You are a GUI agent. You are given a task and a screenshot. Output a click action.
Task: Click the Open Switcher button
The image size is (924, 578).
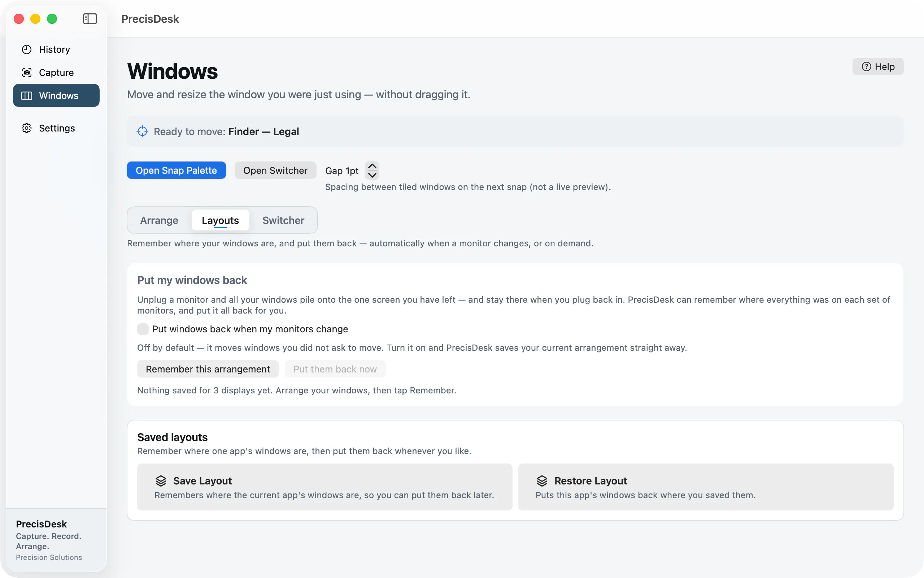(275, 170)
